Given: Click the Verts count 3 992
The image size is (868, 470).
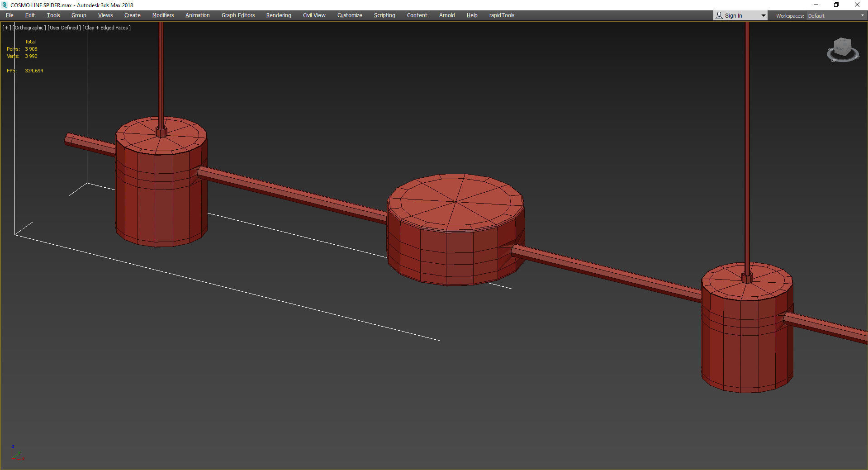Looking at the screenshot, I should click(31, 56).
